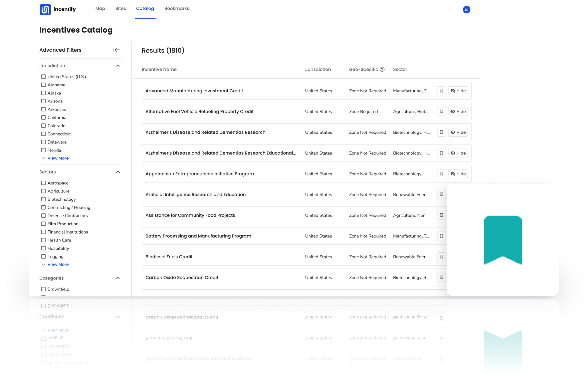Viewport: 588px width, 374px height.
Task: Collapse the Sectors filter section
Action: [118, 172]
